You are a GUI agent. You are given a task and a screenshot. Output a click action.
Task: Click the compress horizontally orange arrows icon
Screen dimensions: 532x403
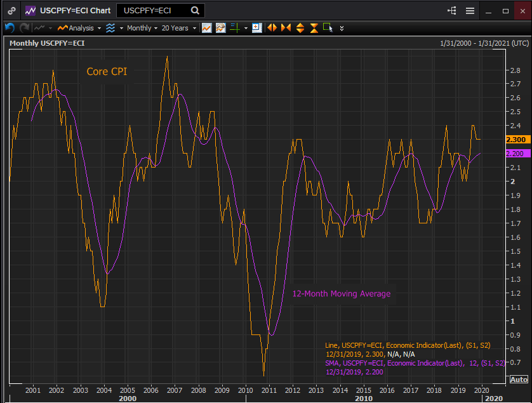(x=286, y=28)
